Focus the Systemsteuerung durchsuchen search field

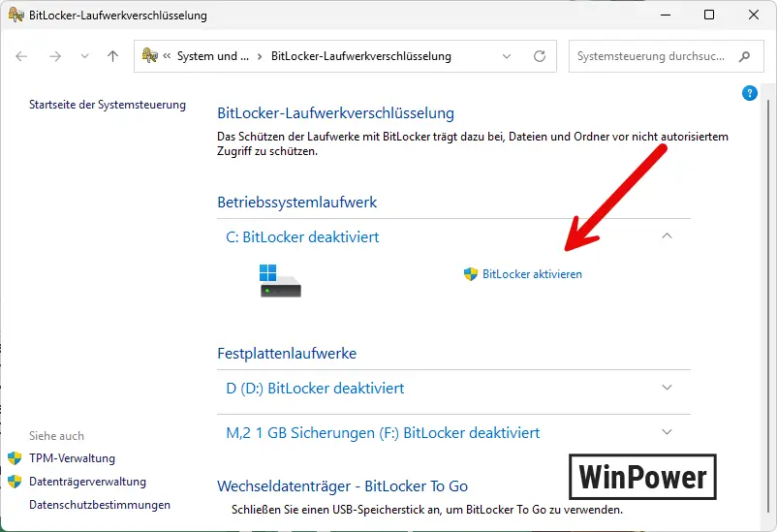tap(666, 56)
